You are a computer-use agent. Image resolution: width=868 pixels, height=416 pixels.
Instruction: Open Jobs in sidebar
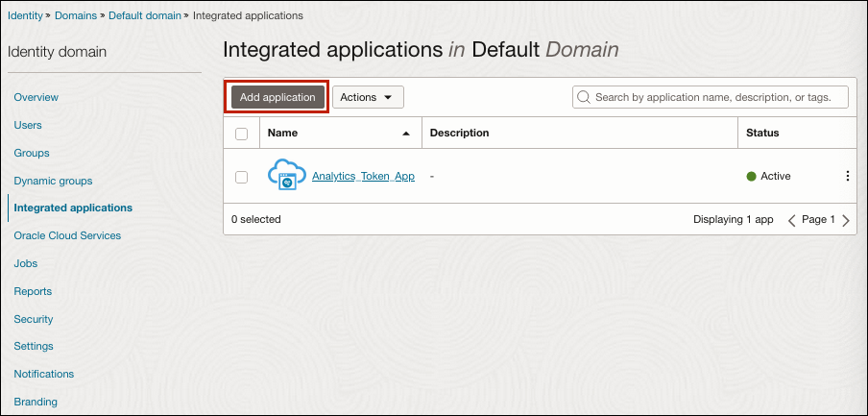coord(26,263)
